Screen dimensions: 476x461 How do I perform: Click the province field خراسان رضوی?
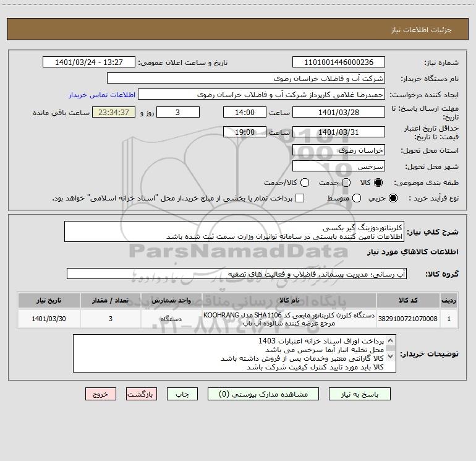[339, 150]
